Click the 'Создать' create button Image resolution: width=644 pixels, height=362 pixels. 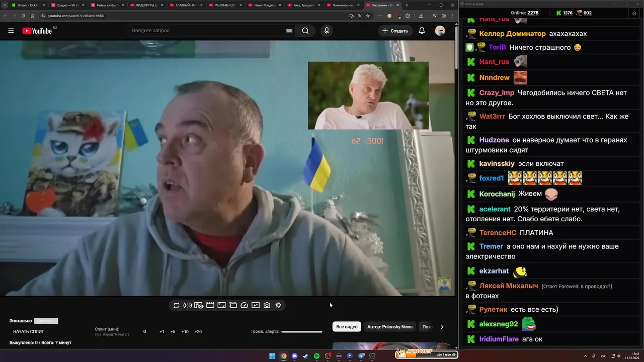(395, 31)
